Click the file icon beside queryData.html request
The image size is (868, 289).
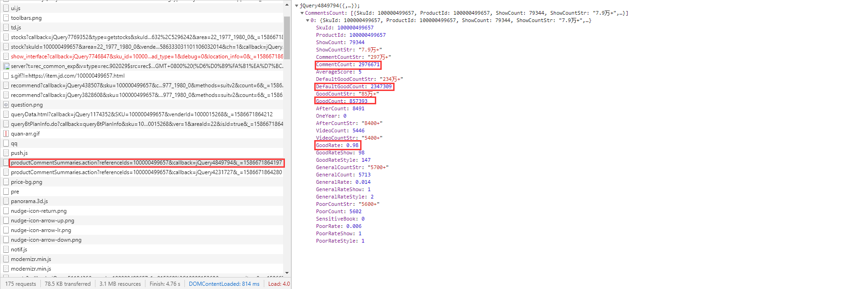point(6,114)
